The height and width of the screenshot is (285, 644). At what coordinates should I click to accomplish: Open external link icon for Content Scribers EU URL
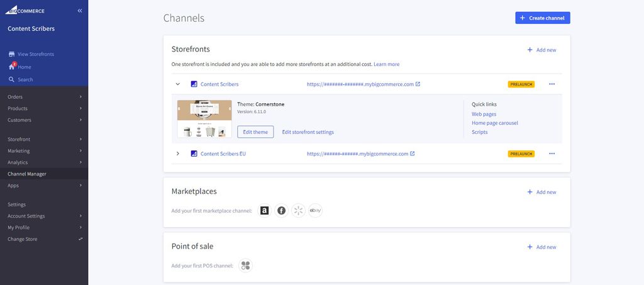(413, 154)
